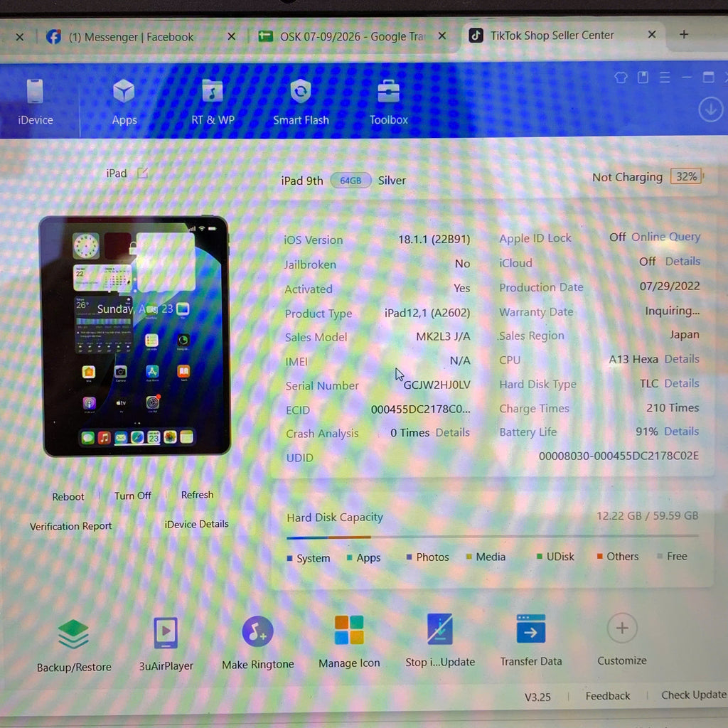Open the Toolbox briefcase icon

(x=389, y=91)
